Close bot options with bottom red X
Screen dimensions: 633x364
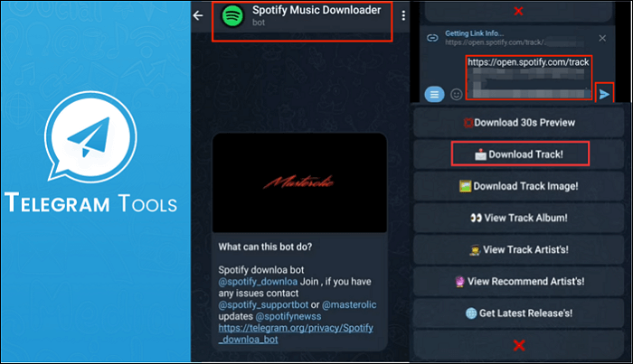518,345
